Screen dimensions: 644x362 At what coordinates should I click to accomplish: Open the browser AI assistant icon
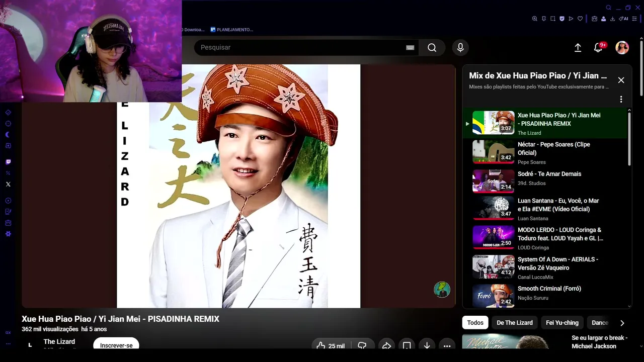point(624,19)
